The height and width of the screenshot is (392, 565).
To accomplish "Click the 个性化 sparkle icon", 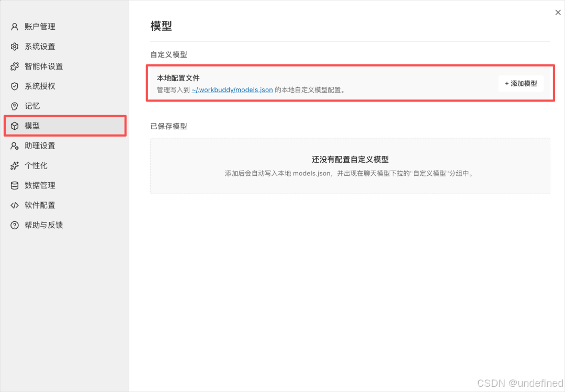I will coord(15,165).
